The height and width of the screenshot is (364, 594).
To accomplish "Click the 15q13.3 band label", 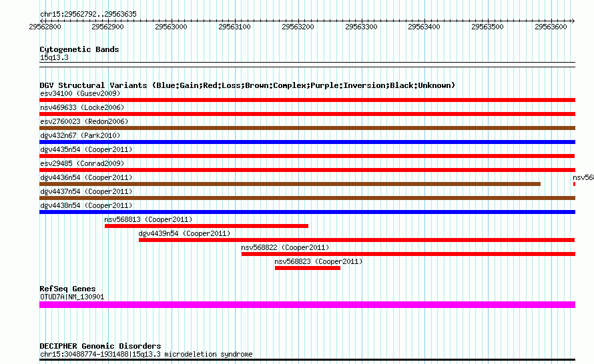I will [x=54, y=57].
